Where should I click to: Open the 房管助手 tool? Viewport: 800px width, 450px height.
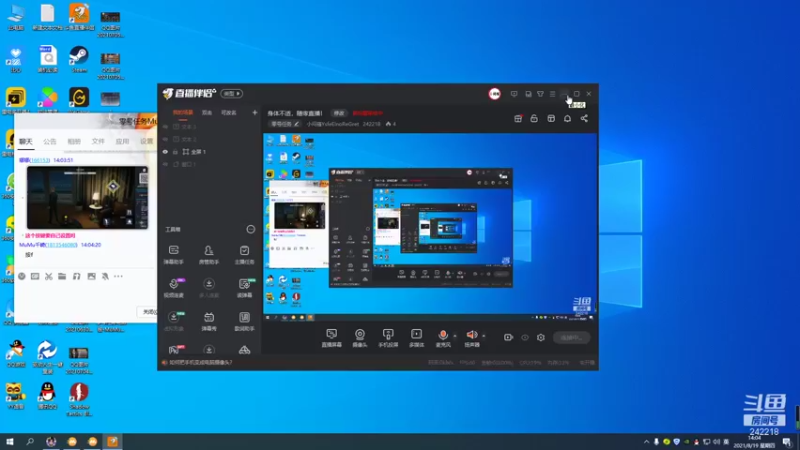click(x=209, y=254)
